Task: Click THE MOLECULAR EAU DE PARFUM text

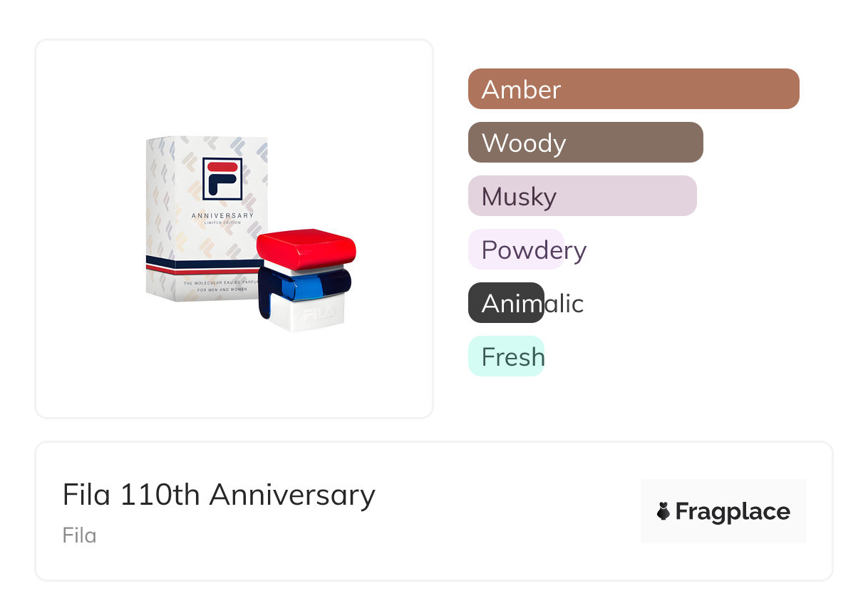Action: coord(218,283)
